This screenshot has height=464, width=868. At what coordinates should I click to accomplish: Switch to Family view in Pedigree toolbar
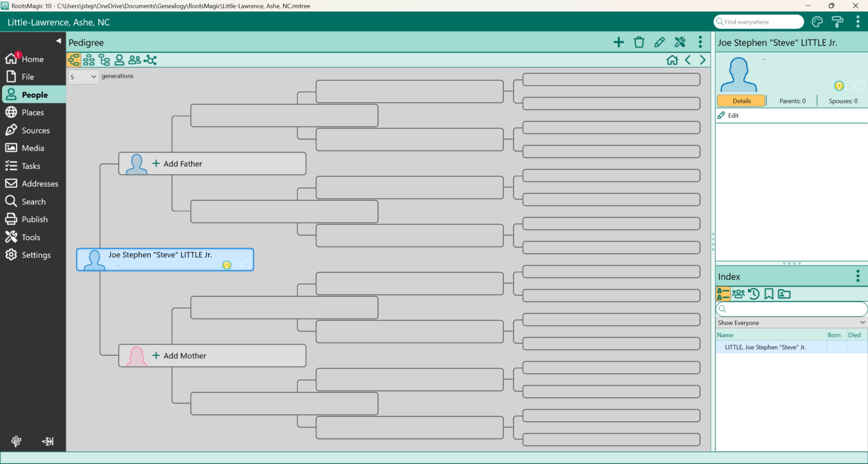(x=89, y=59)
